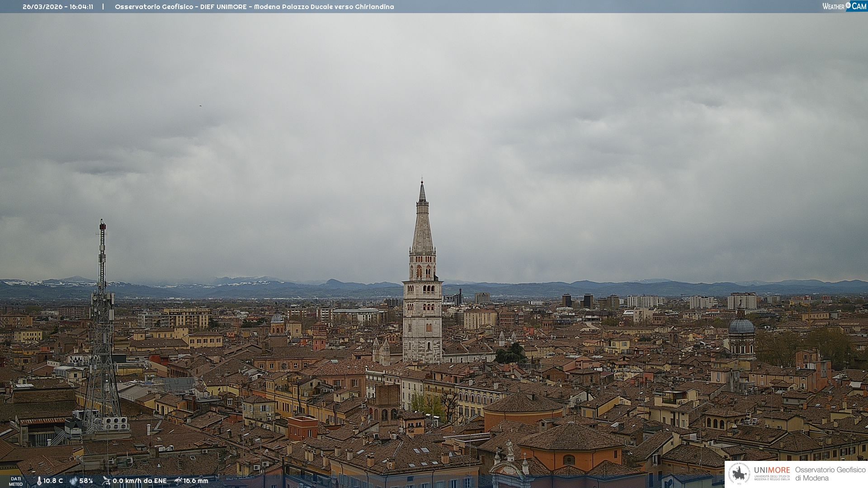Click the small bird in the sky
Image resolution: width=868 pixels, height=488 pixels.
click(x=200, y=106)
